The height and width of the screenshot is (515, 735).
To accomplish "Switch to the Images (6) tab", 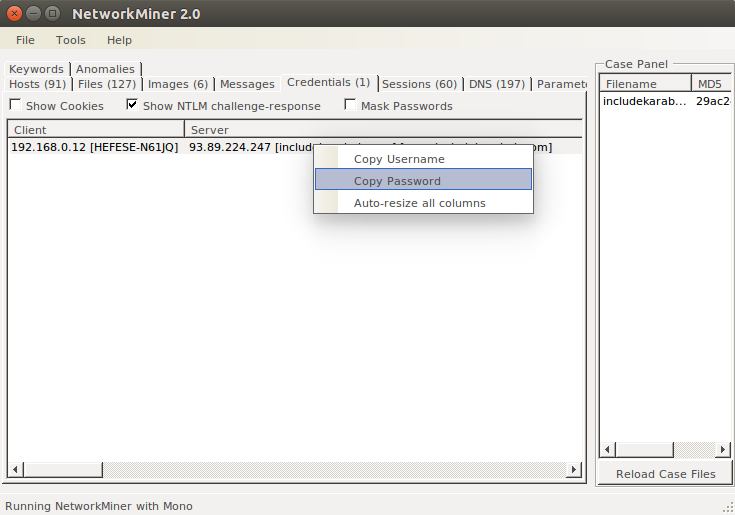I will [x=178, y=84].
